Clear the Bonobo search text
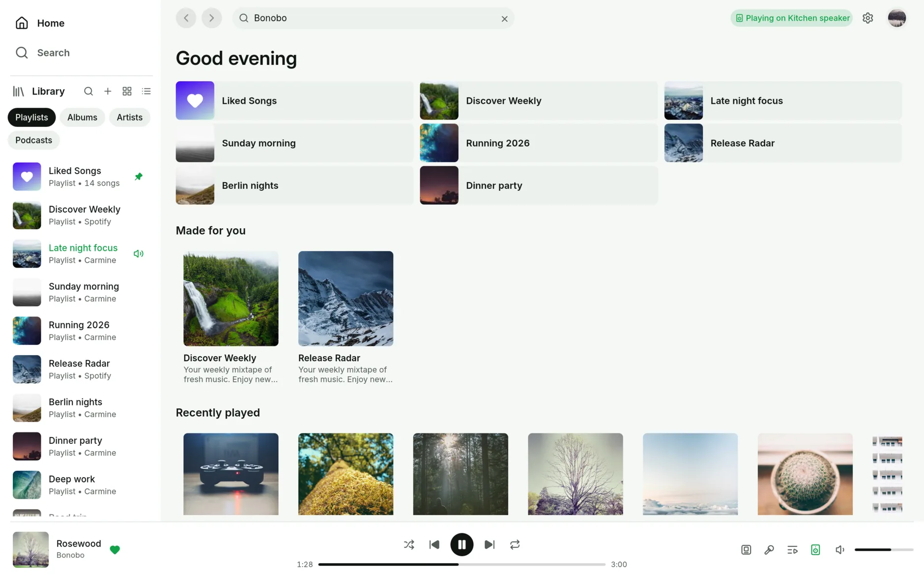The image size is (924, 578). click(x=504, y=19)
